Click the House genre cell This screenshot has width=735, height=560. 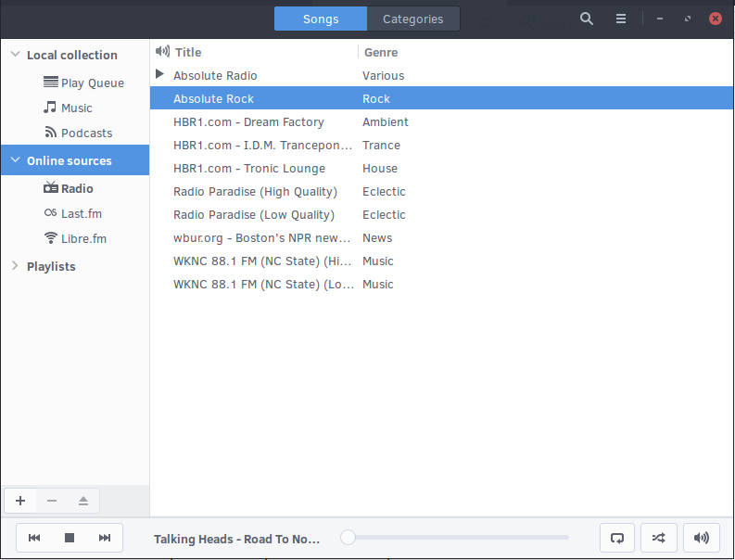coord(380,169)
